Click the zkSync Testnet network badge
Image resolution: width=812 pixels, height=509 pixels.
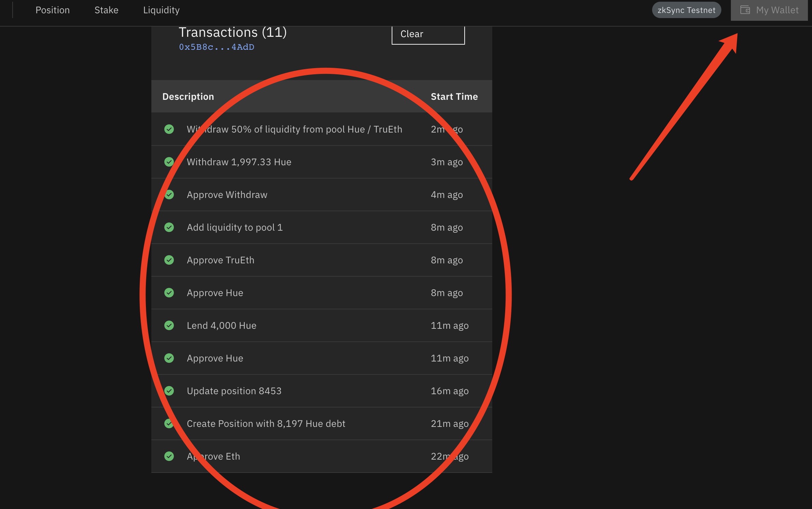click(x=686, y=10)
